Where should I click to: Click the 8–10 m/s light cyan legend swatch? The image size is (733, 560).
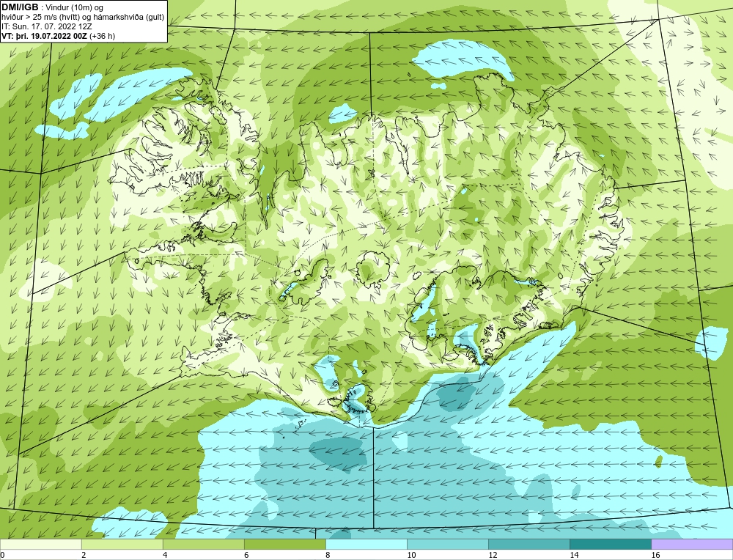(366, 545)
